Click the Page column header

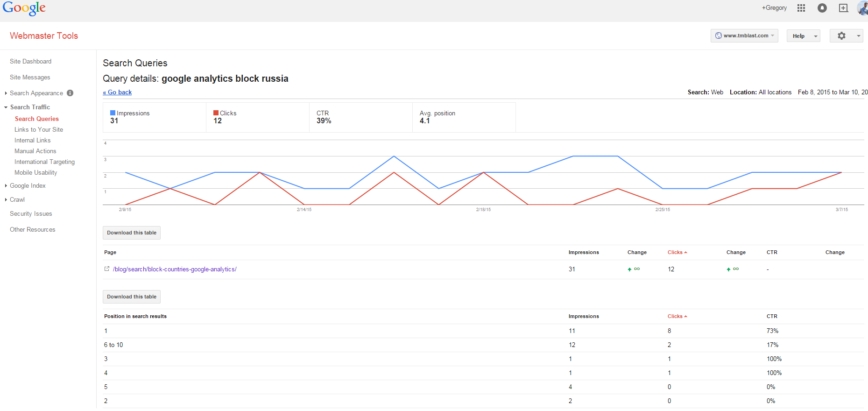pyautogui.click(x=110, y=252)
